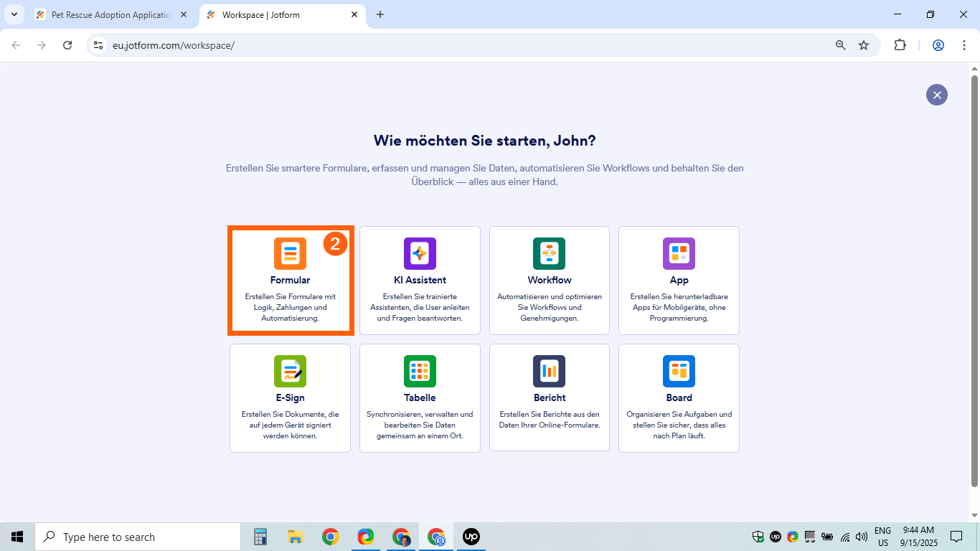Click the page scrollbar down arrow
The height and width of the screenshot is (551, 980).
[x=974, y=516]
